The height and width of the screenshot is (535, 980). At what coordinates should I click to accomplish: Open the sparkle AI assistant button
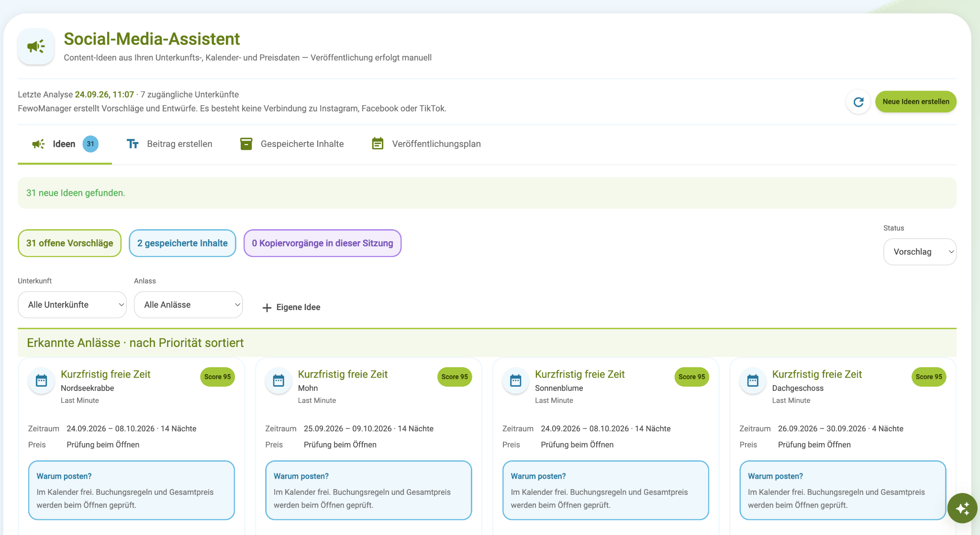[x=962, y=508]
